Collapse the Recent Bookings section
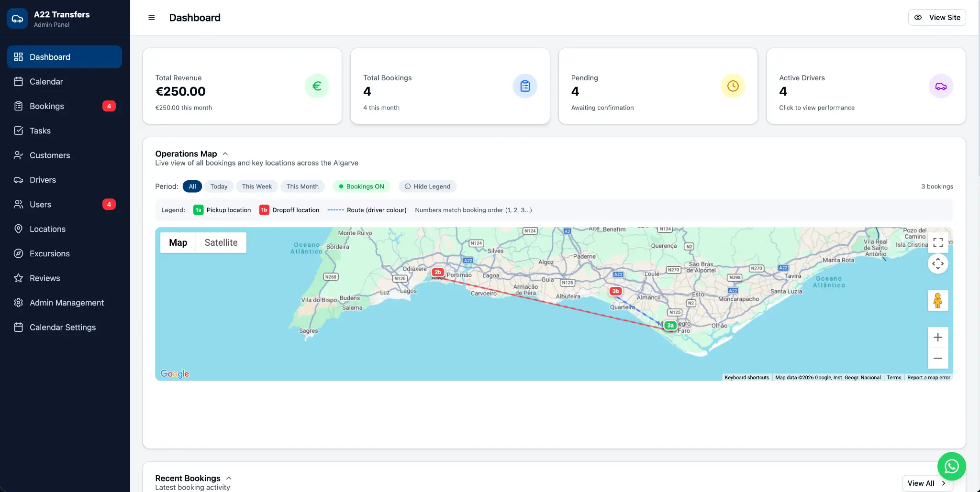The image size is (980, 492). coord(228,478)
